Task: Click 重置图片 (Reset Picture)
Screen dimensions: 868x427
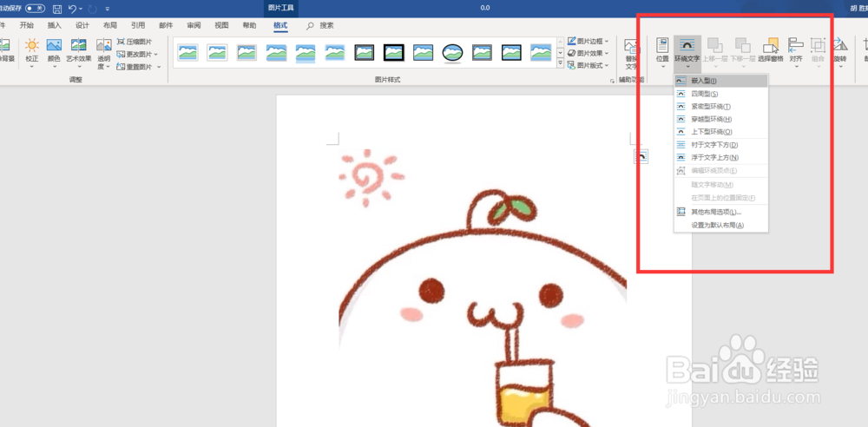Action: (133, 67)
